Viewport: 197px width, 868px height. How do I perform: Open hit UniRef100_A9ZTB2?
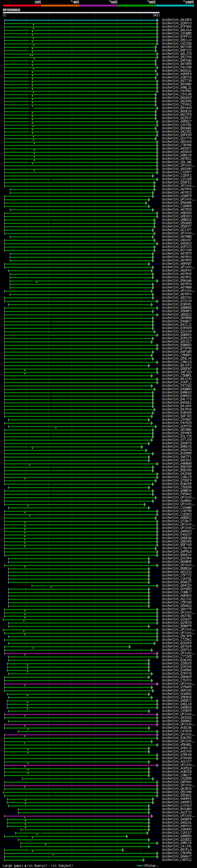(177, 616)
